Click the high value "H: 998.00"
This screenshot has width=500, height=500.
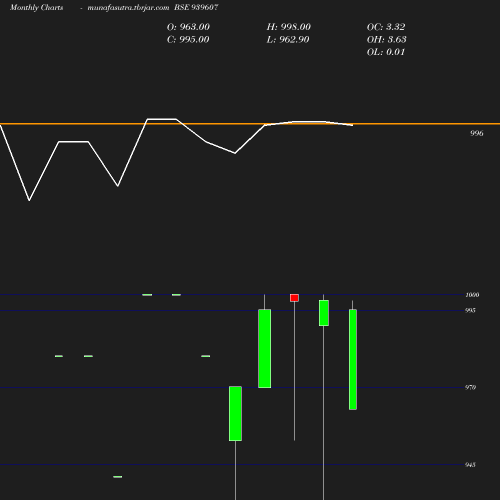(x=288, y=27)
